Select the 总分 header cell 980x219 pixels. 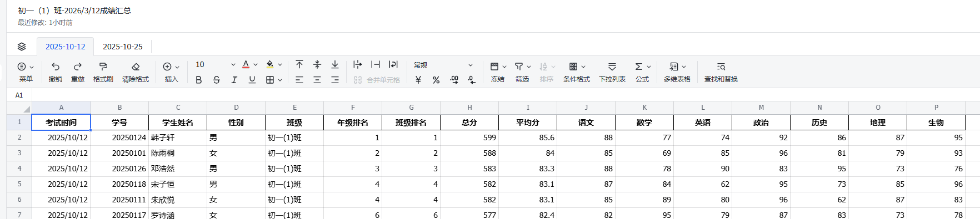point(469,123)
